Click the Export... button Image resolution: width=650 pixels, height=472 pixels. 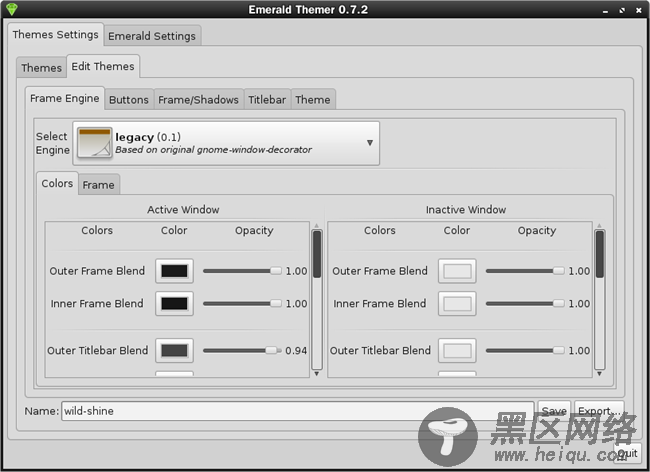point(599,411)
